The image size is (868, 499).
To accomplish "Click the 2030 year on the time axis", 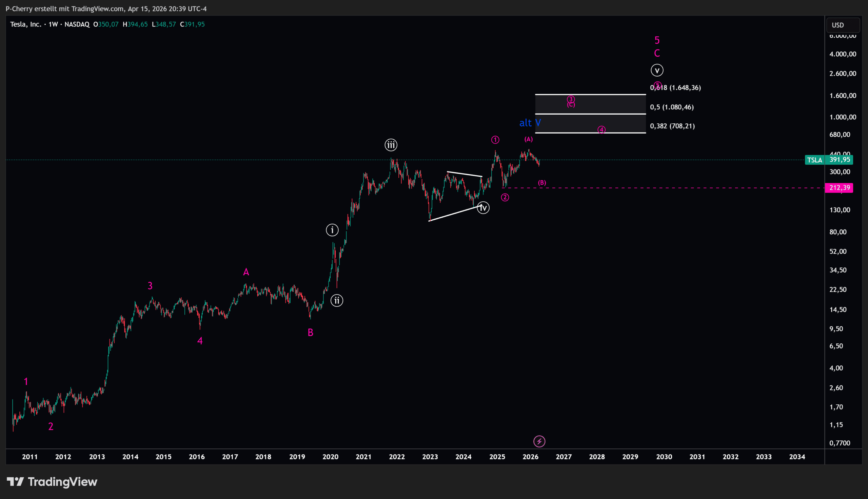I will [x=664, y=457].
